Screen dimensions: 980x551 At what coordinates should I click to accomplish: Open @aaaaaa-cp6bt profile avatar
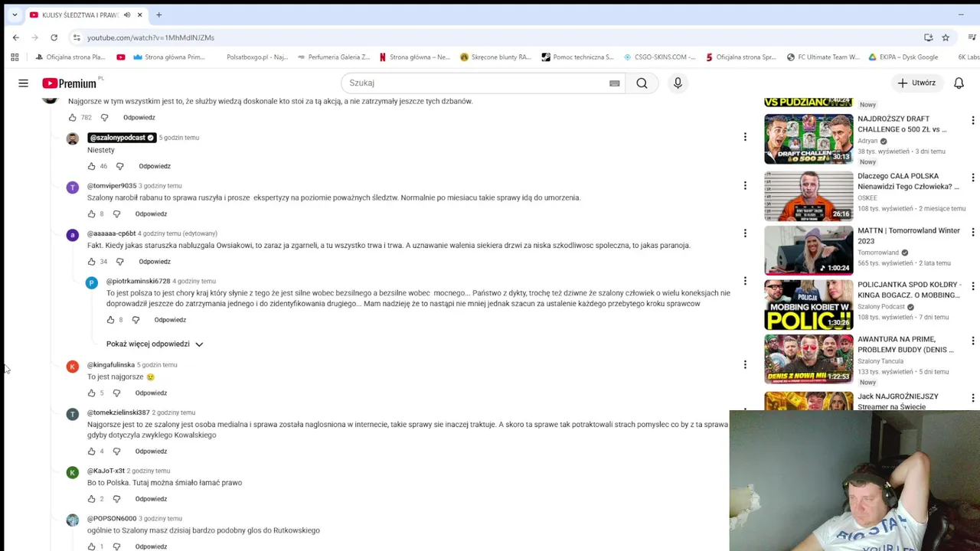(72, 236)
